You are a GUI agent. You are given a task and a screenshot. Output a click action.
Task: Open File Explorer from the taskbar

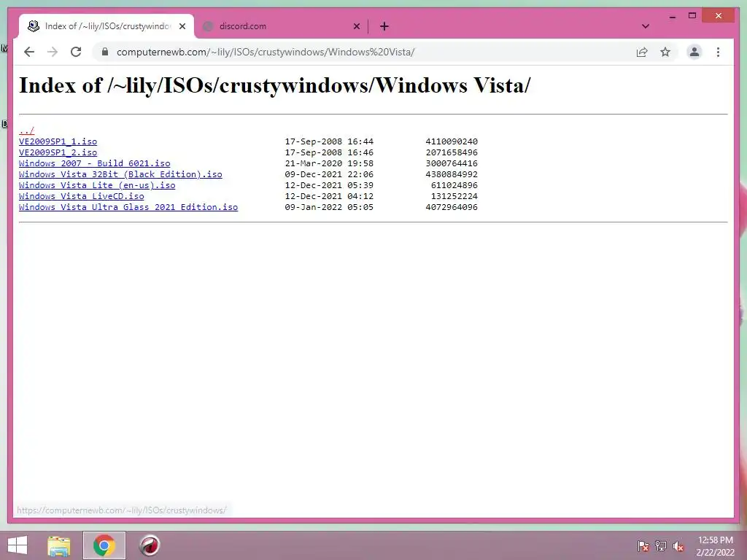(x=58, y=545)
